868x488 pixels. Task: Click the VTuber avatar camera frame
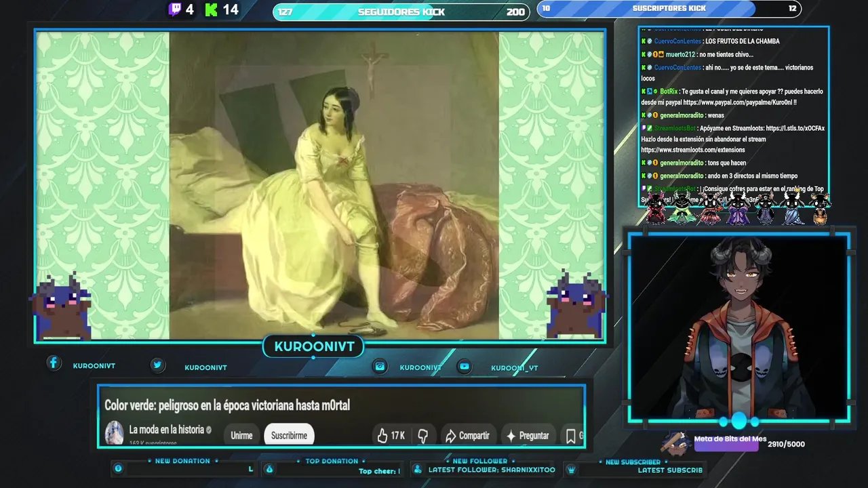click(738, 327)
